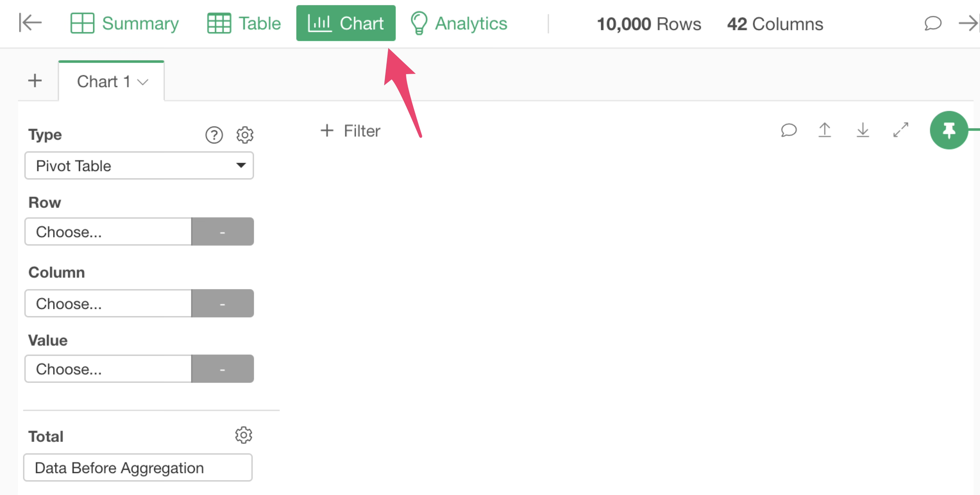Screen dimensions: 980x495
Task: Open the Row column chooser
Action: coord(108,232)
